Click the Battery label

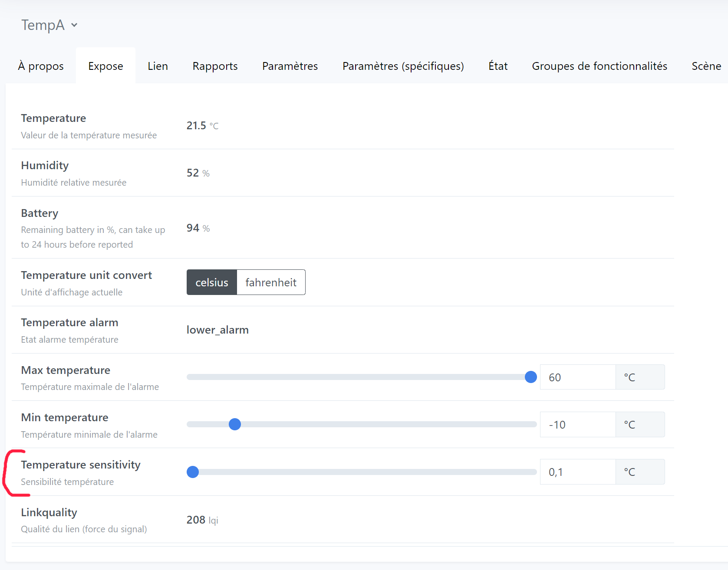coord(40,213)
